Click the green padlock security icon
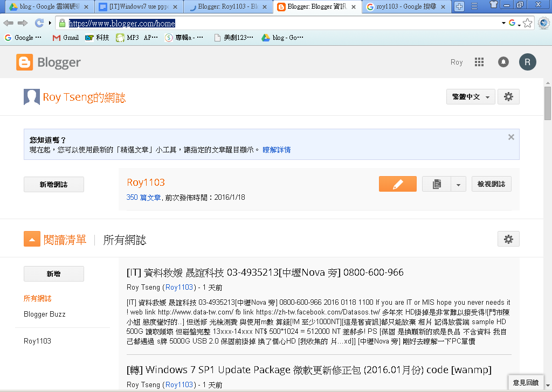 click(x=63, y=23)
